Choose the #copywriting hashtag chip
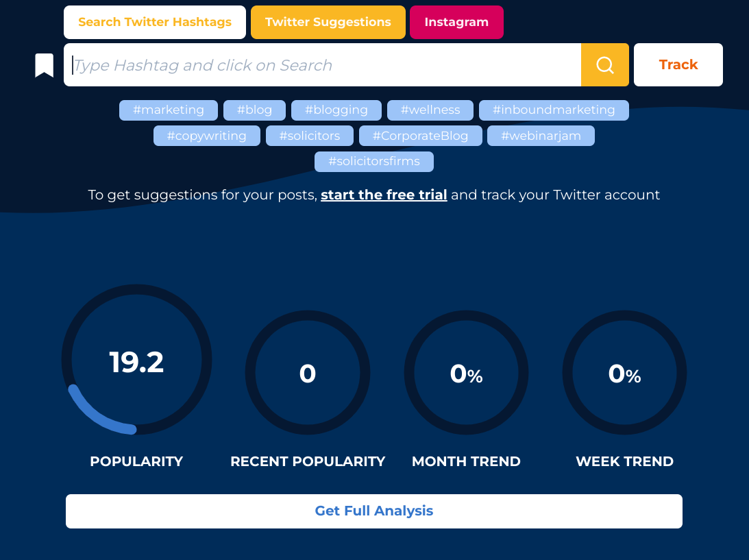749x560 pixels. click(207, 136)
